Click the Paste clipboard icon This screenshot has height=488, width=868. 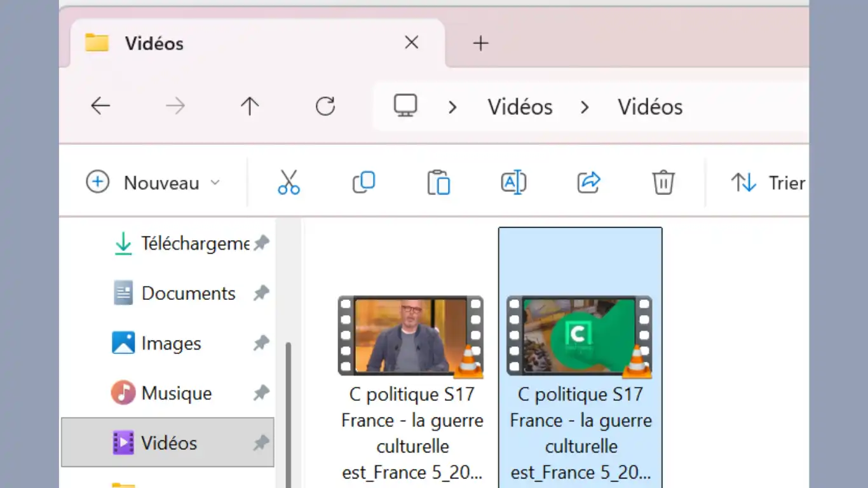438,183
